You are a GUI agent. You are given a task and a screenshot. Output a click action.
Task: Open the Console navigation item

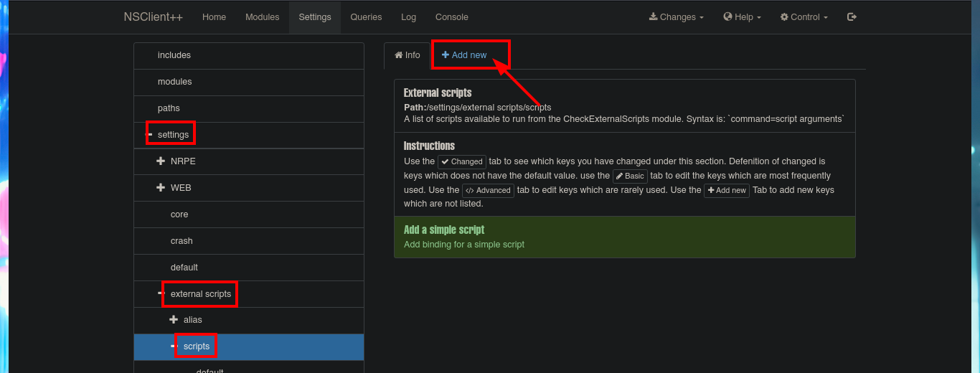[x=452, y=16]
